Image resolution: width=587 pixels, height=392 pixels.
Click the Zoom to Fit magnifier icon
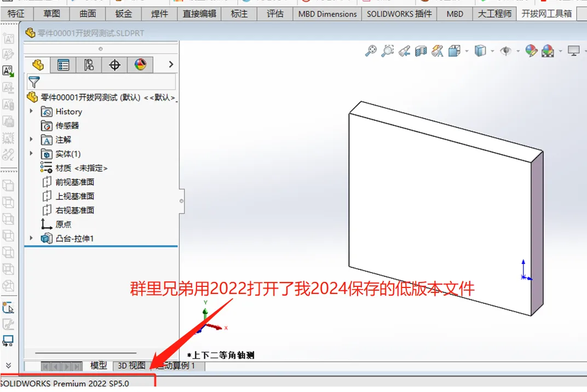(x=371, y=50)
